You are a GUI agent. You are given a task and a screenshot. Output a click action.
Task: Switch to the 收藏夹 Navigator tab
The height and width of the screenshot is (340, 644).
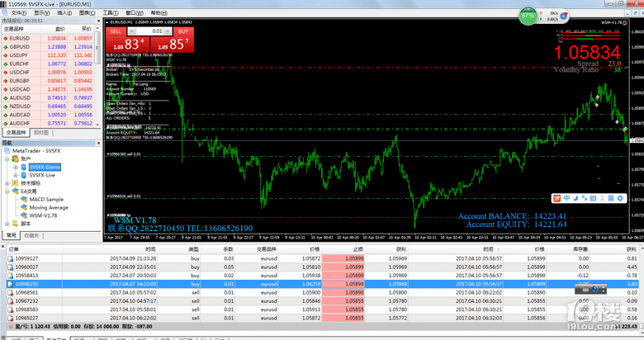pos(31,235)
